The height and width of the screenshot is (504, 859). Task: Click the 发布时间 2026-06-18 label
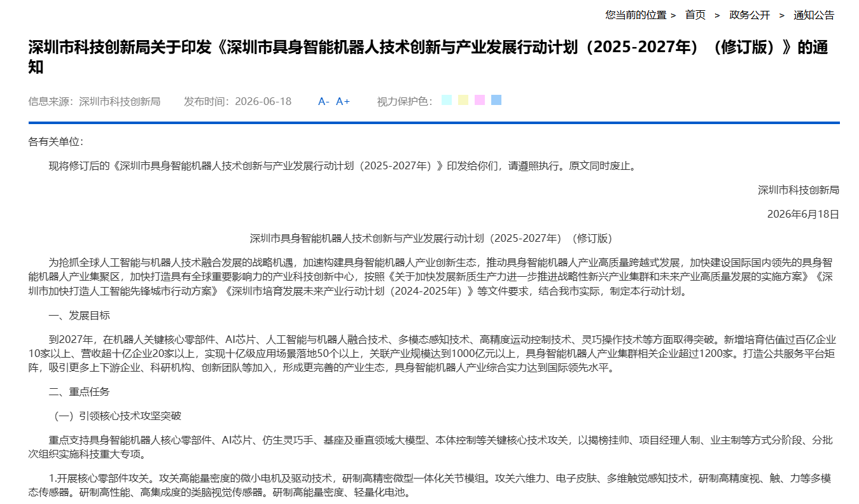pos(238,101)
